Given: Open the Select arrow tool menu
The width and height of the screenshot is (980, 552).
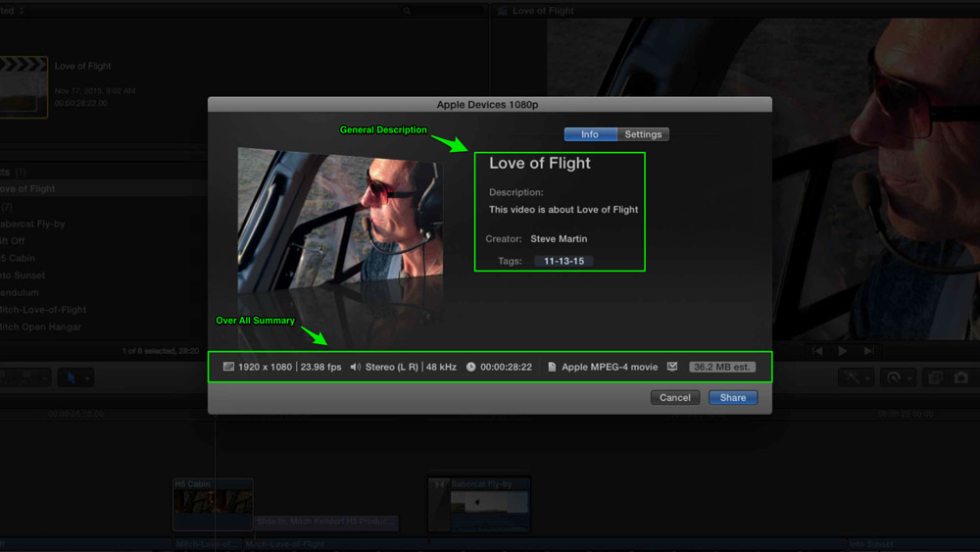Looking at the screenshot, I should click(x=76, y=377).
